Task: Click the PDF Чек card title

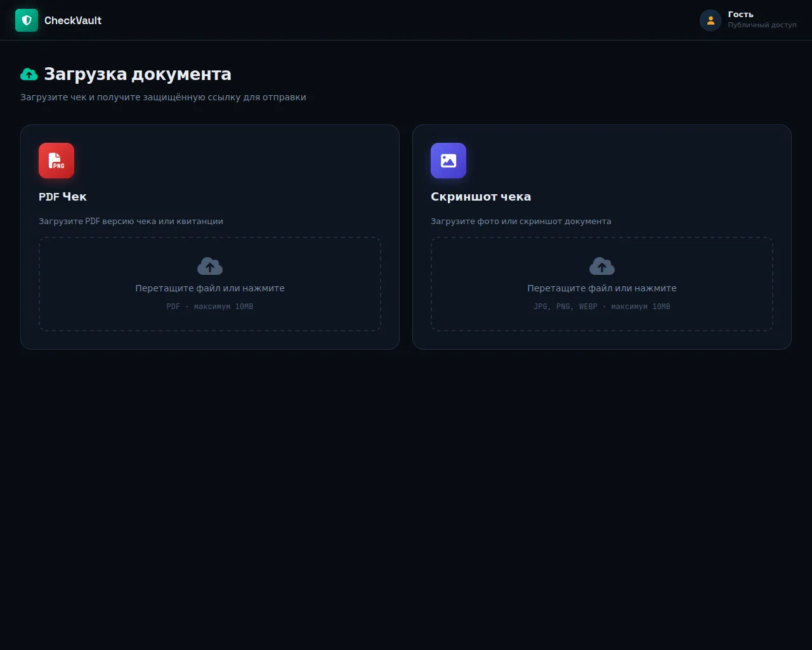Action: [x=63, y=197]
